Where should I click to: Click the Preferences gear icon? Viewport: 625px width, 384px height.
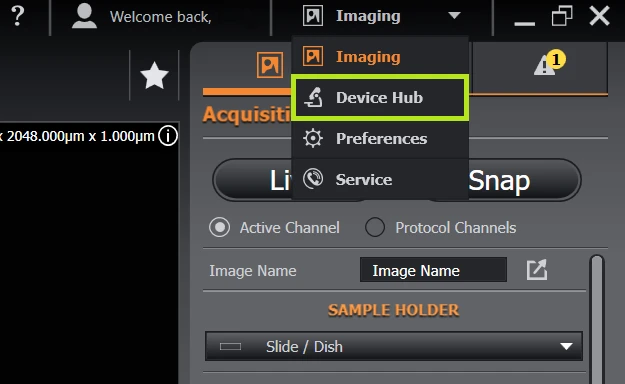coord(313,138)
